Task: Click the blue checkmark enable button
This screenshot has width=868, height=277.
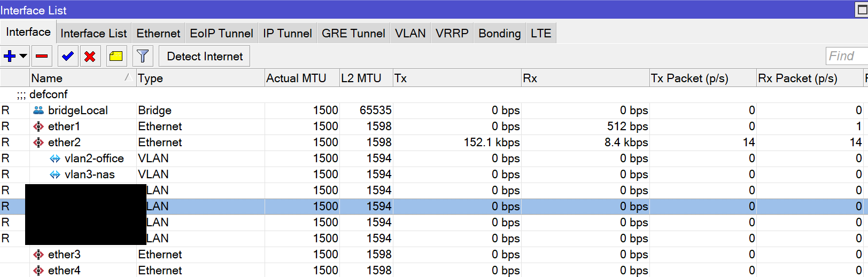Action: (67, 56)
